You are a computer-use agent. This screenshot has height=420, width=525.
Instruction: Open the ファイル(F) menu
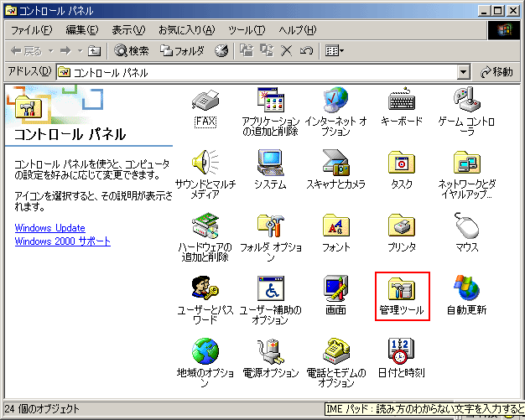pos(32,30)
